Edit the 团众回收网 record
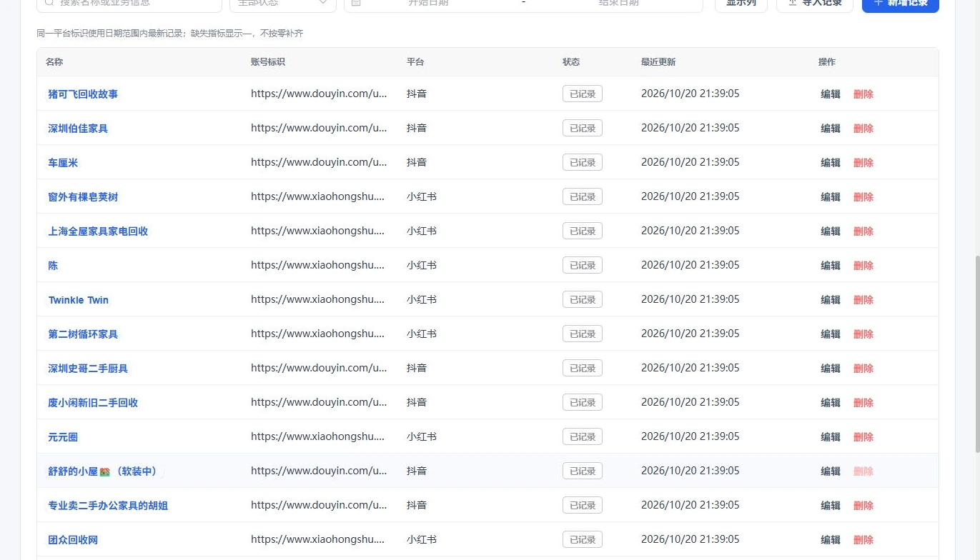Viewport: 980px width, 560px height. point(831,540)
